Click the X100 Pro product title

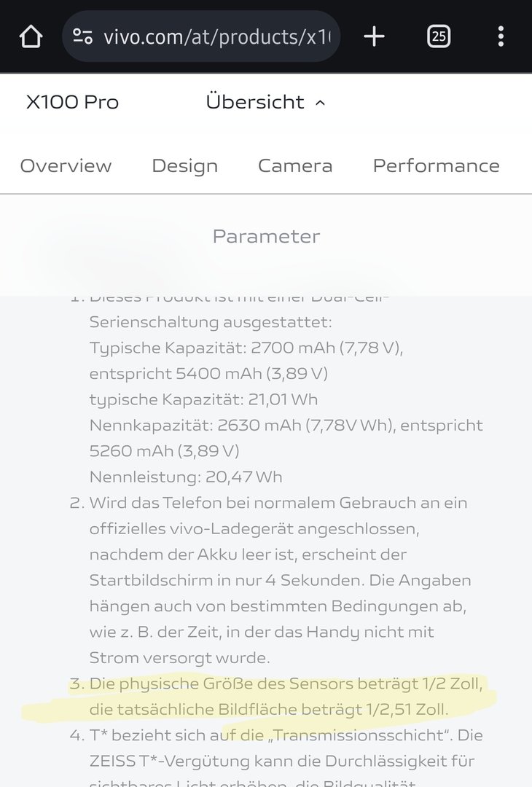pyautogui.click(x=72, y=102)
